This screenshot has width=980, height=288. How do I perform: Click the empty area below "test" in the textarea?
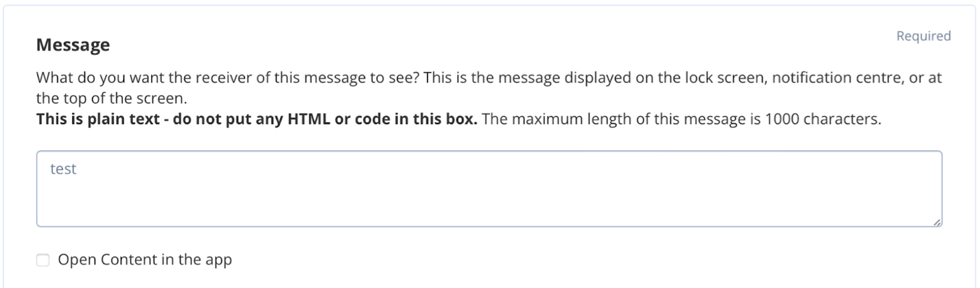[x=489, y=203]
